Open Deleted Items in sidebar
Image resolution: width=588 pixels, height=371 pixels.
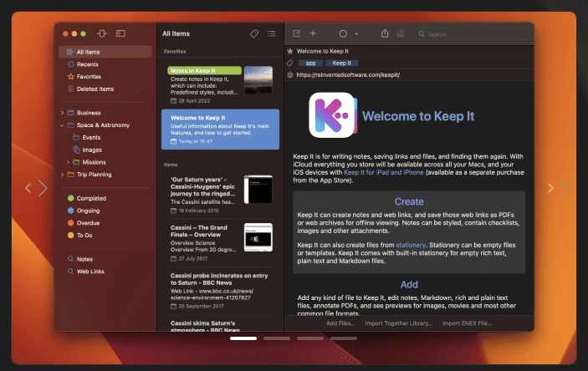pos(95,89)
